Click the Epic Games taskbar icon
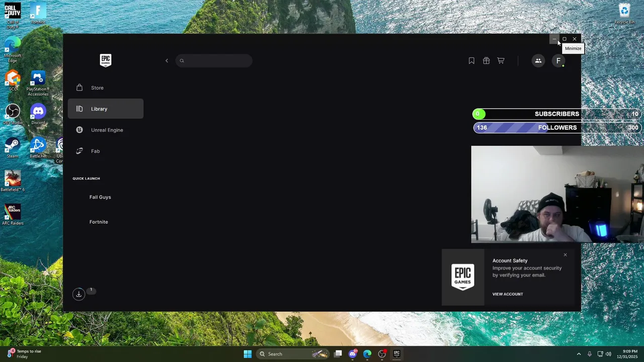The image size is (644, 362). coord(396,354)
